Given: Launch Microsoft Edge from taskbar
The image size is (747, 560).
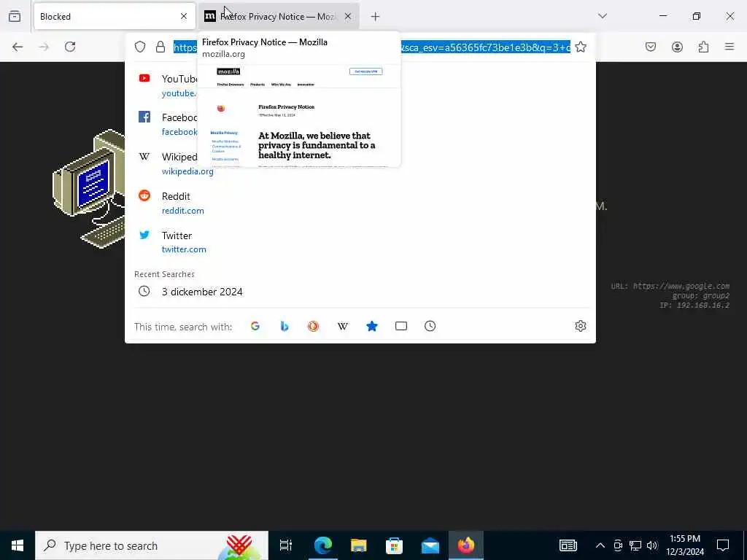Looking at the screenshot, I should (322, 545).
